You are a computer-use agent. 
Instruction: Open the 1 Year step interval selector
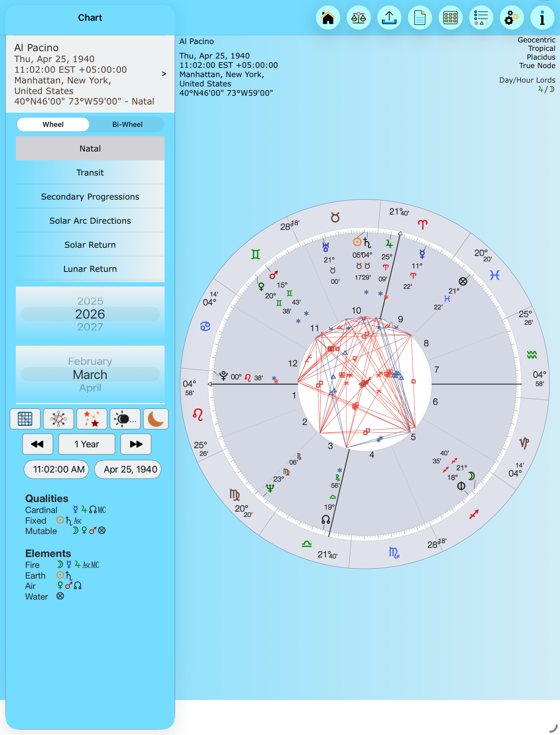pyautogui.click(x=87, y=444)
